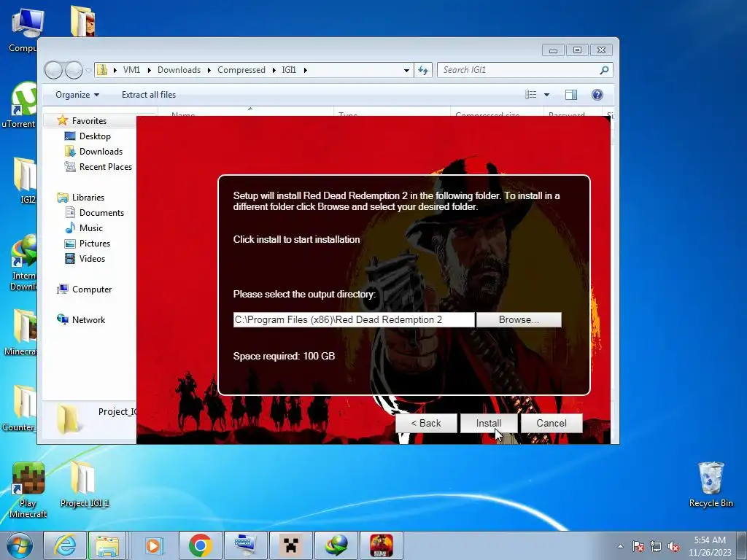Image resolution: width=747 pixels, height=560 pixels.
Task: Open the view options dropdown arrow
Action: (x=547, y=95)
